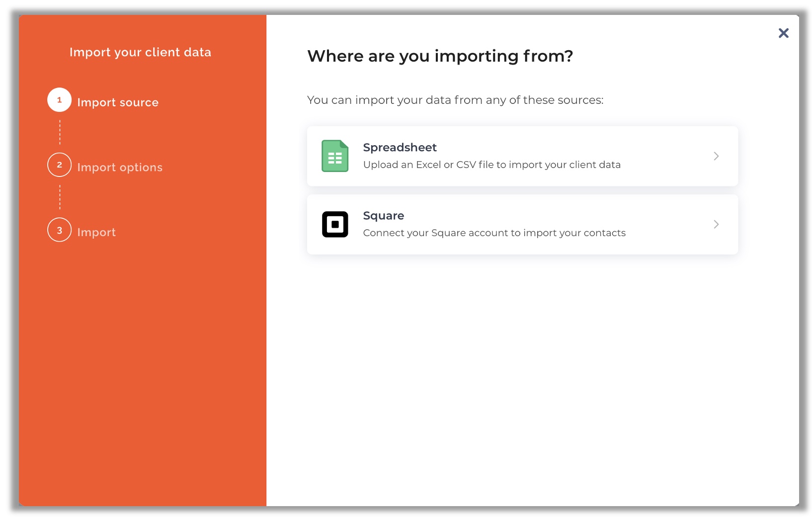Click dashed connector between steps 1 and 2

(60, 132)
